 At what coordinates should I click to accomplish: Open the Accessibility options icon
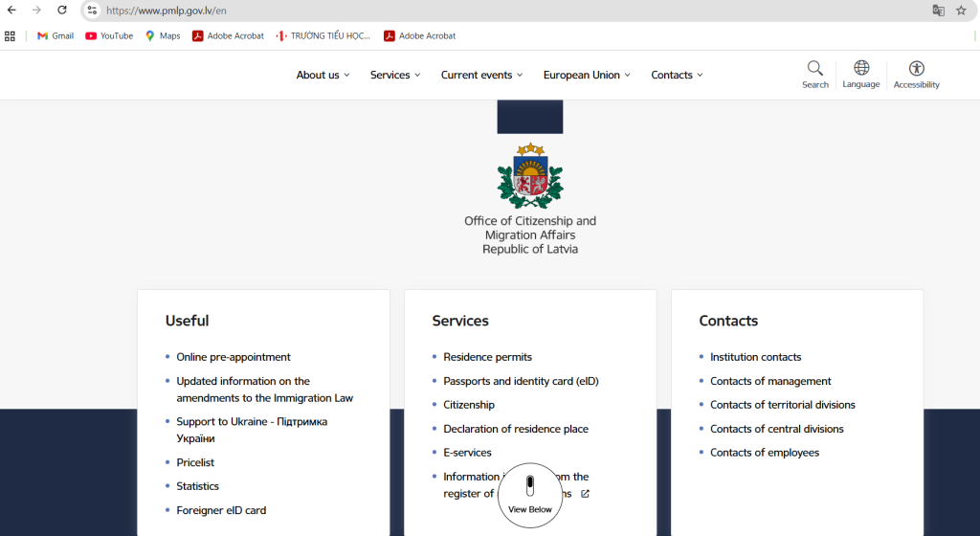click(916, 69)
